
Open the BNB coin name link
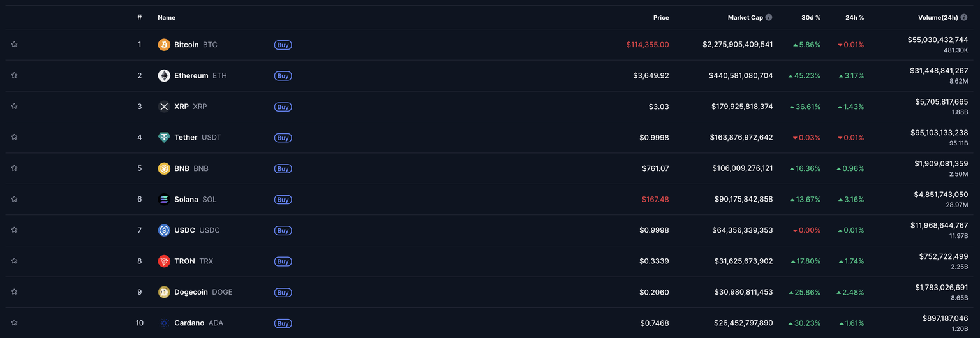pos(182,169)
